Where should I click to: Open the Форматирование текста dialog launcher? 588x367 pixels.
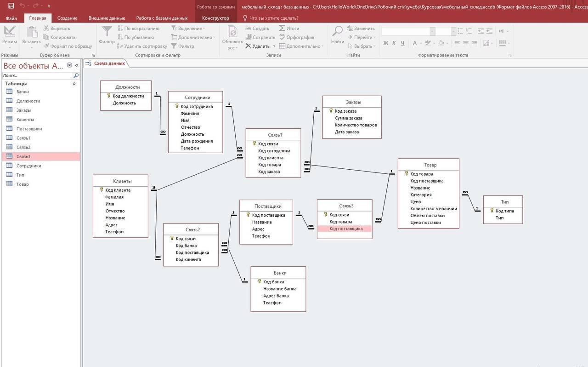[510, 55]
